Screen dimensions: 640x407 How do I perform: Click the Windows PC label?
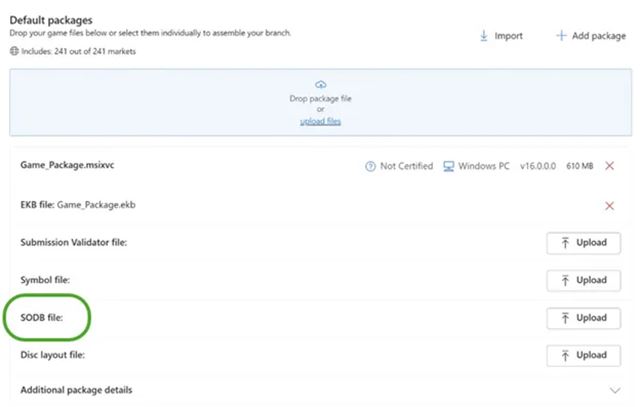click(484, 166)
